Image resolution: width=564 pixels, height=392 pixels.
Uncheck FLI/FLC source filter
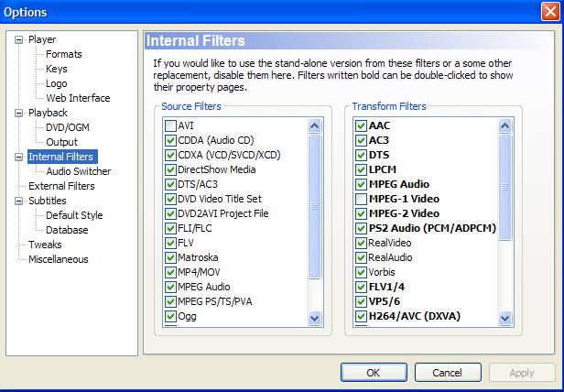(170, 228)
